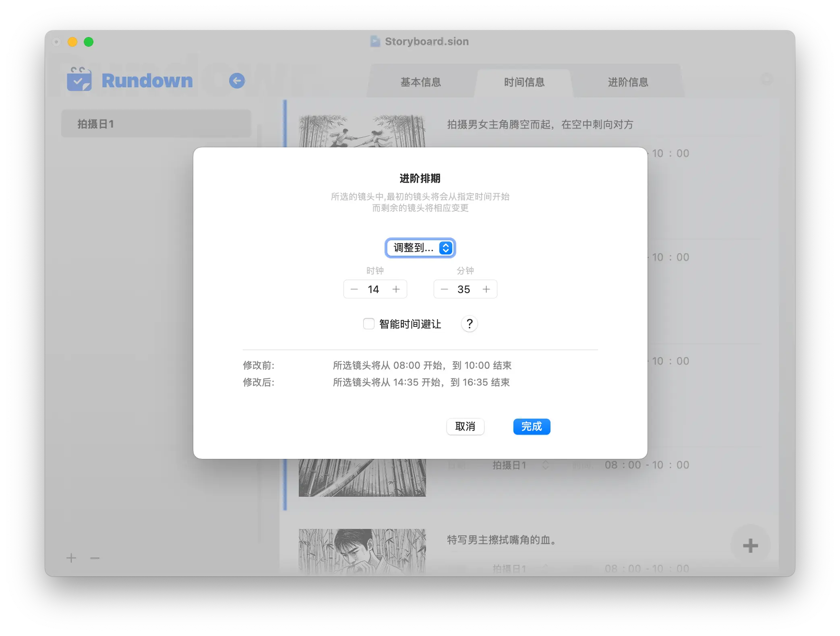Screen dimensions: 840x636
Task: Add a shooting day with the plus icon
Action: [x=71, y=558]
